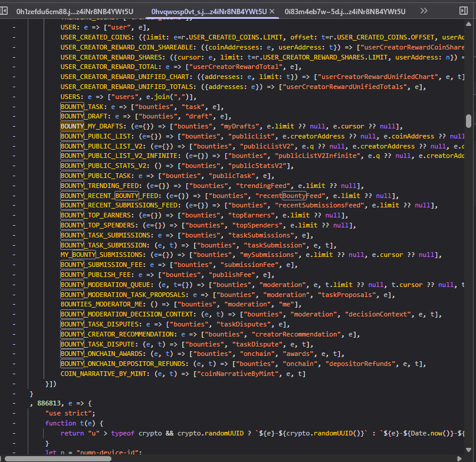Click the horizontal scrollbar thumb
This screenshot has height=462, width=476.
[58, 458]
